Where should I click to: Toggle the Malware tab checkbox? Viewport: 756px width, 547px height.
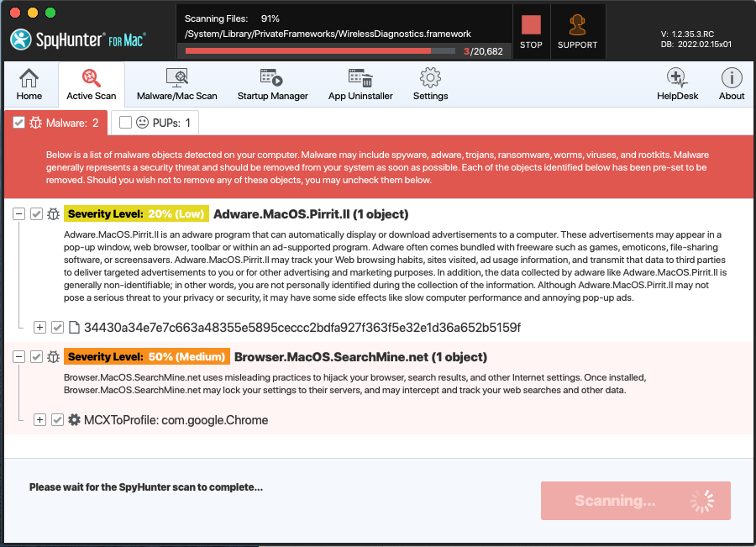pyautogui.click(x=18, y=123)
